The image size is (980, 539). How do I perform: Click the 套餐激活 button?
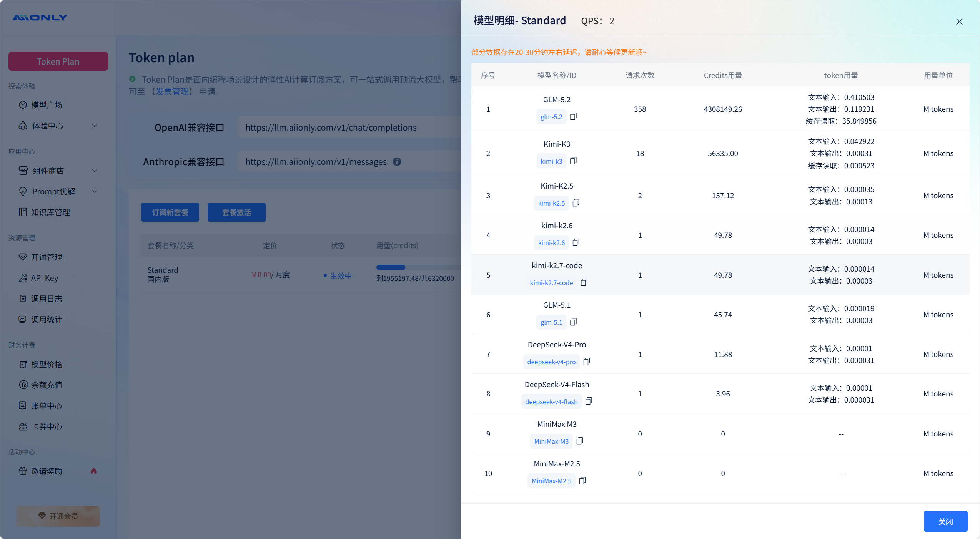point(236,212)
